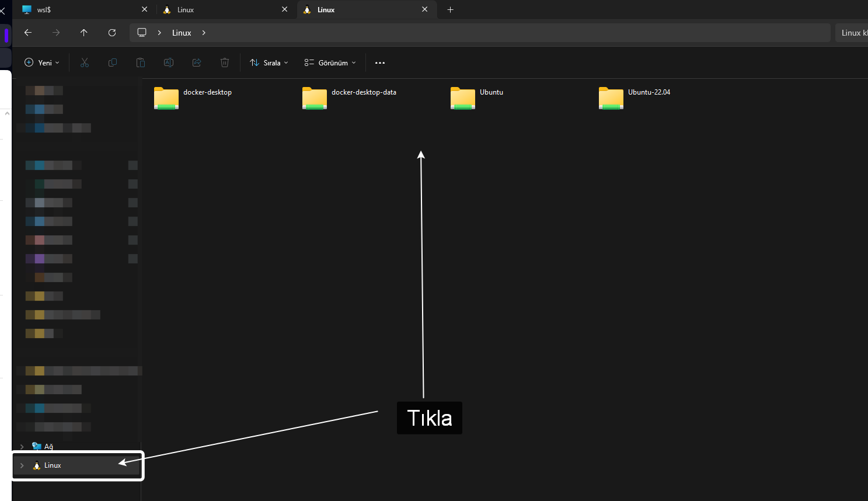Select the Rename icon on the toolbar
This screenshot has width=868, height=501.
click(x=168, y=62)
